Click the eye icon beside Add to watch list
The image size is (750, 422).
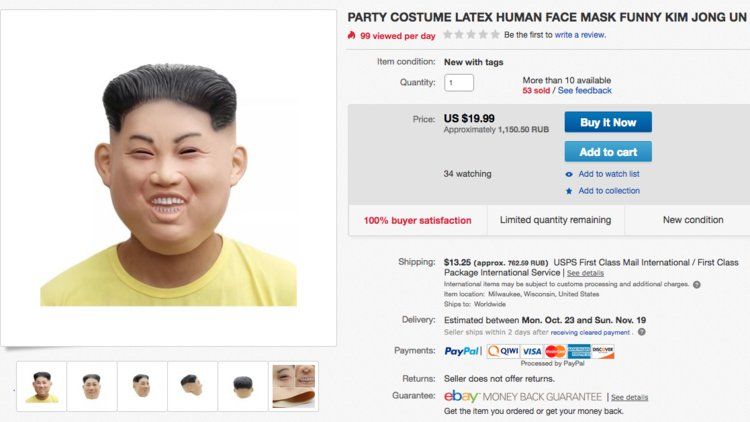[x=569, y=174]
